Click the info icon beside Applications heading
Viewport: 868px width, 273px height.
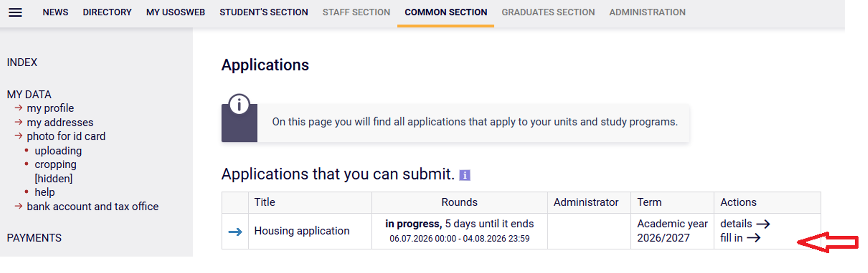point(465,175)
